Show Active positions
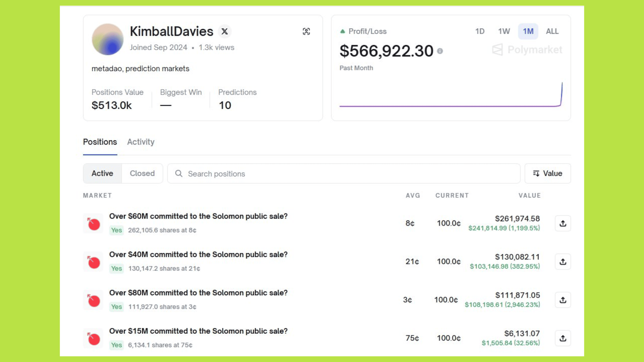 coord(102,174)
